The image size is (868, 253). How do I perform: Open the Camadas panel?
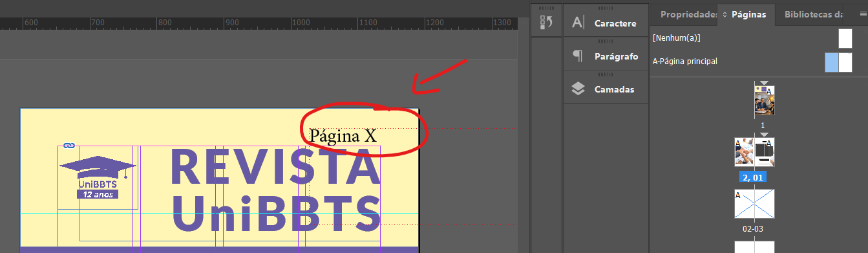coord(606,89)
